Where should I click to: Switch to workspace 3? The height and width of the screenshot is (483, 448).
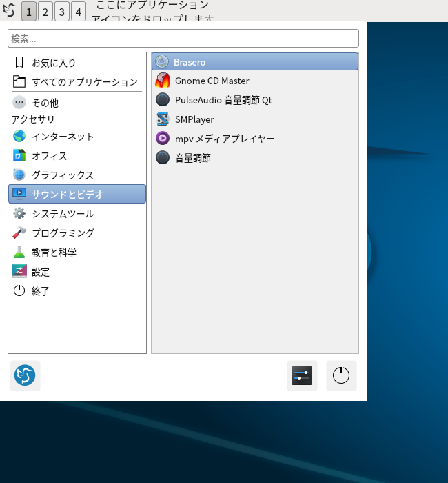pos(62,12)
